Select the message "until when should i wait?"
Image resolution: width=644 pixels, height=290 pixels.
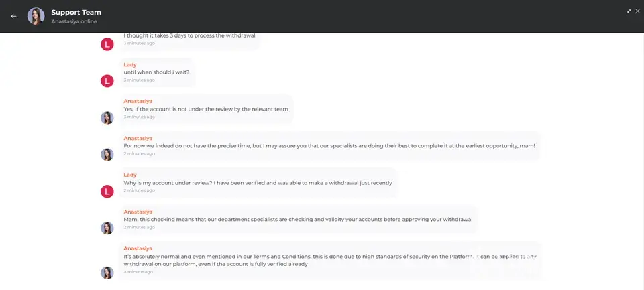(156, 72)
